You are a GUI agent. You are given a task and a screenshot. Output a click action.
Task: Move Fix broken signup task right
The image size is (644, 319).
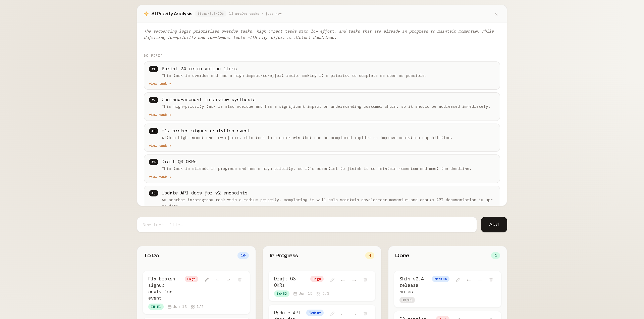click(x=229, y=280)
